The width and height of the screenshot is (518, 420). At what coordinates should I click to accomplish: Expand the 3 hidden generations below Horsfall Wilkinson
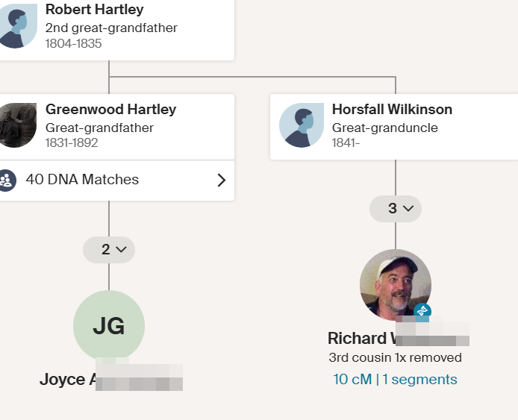tap(396, 209)
